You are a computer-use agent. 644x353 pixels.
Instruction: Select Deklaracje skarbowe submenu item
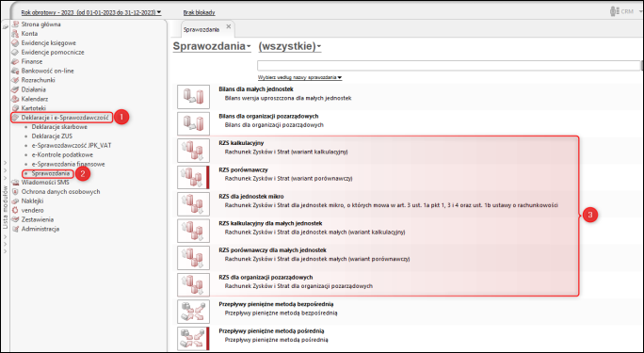click(x=59, y=127)
